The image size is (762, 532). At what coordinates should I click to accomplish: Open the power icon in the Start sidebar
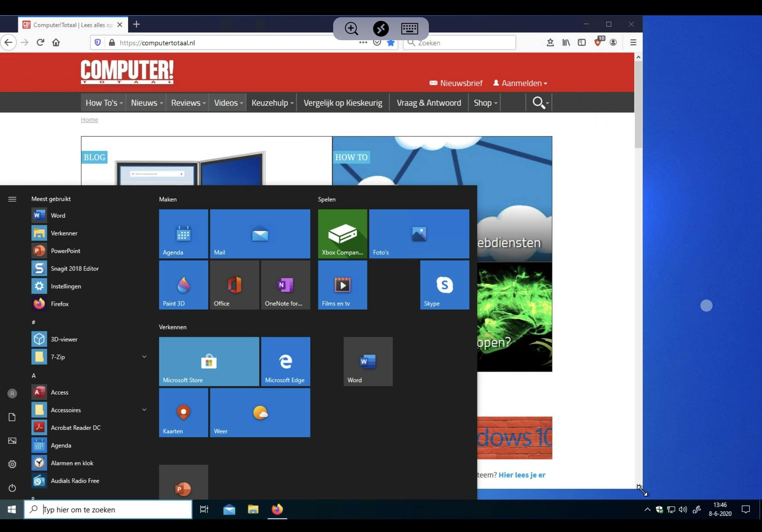coord(12,488)
